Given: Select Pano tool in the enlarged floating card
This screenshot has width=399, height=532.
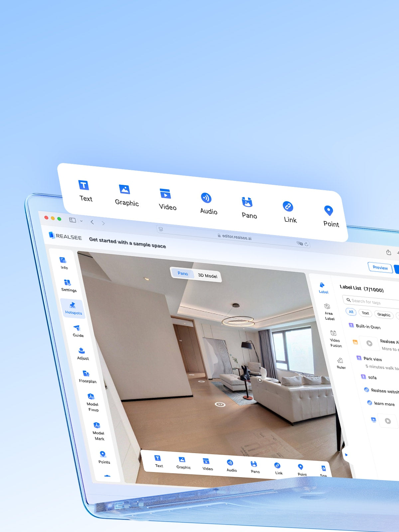Looking at the screenshot, I should (249, 208).
